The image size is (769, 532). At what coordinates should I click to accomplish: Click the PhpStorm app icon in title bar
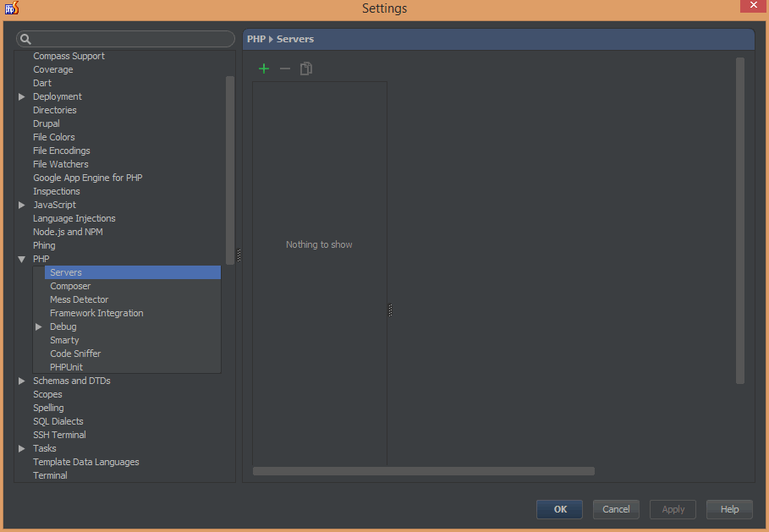click(11, 8)
